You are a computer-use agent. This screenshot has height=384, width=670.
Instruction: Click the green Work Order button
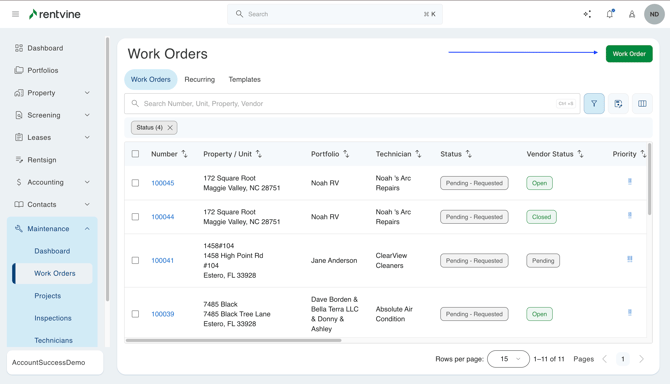[x=629, y=54]
